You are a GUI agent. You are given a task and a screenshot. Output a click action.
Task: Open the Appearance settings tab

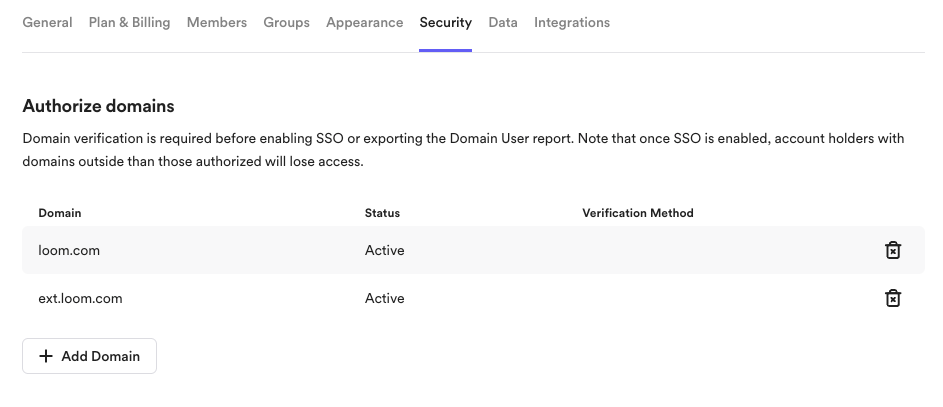364,22
